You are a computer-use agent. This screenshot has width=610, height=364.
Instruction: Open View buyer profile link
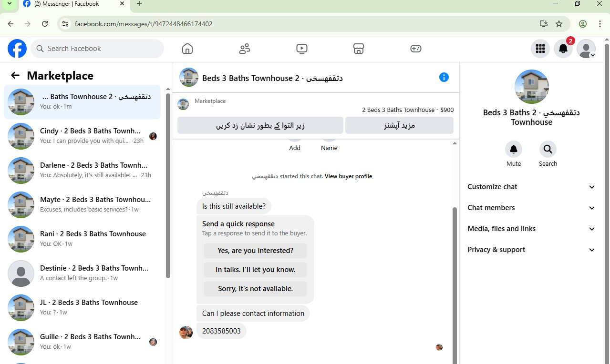348,176
